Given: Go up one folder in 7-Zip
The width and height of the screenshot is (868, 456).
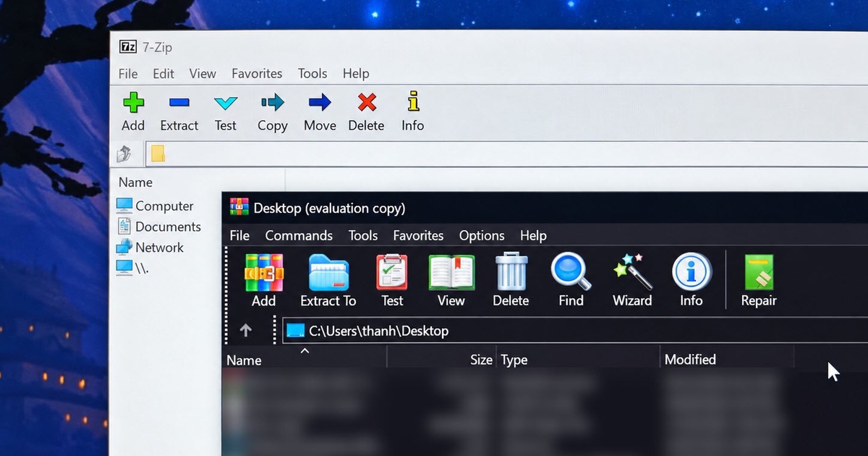Looking at the screenshot, I should (x=124, y=153).
